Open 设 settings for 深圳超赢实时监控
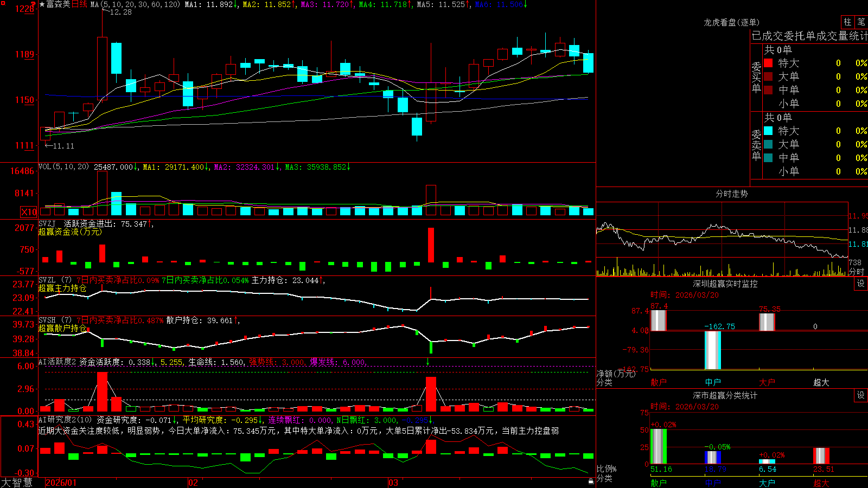This screenshot has height=488, width=868. click(861, 284)
